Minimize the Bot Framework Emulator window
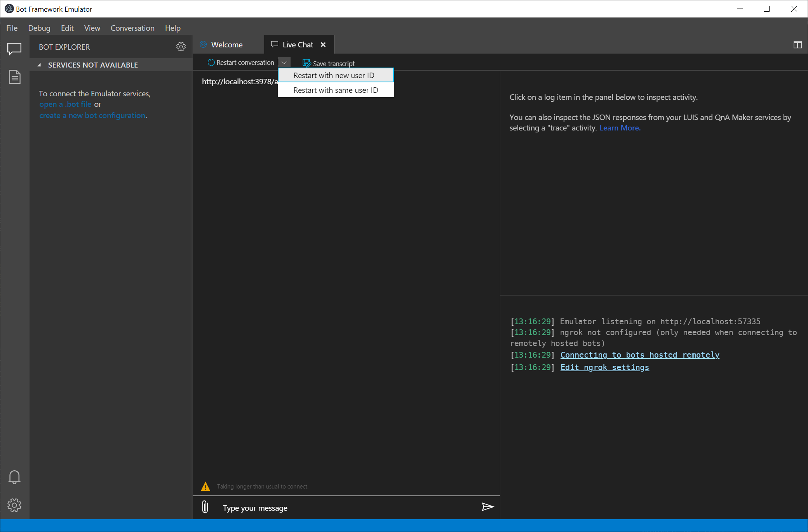The height and width of the screenshot is (532, 808). click(x=740, y=9)
